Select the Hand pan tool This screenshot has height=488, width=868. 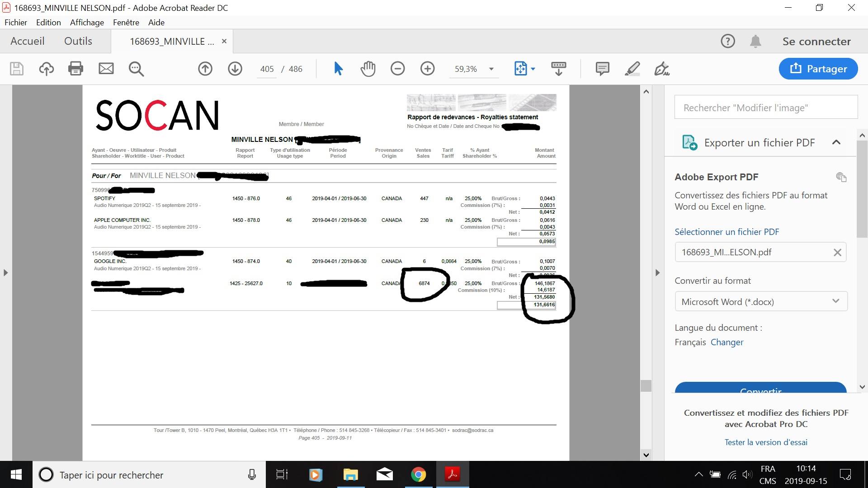tap(368, 69)
